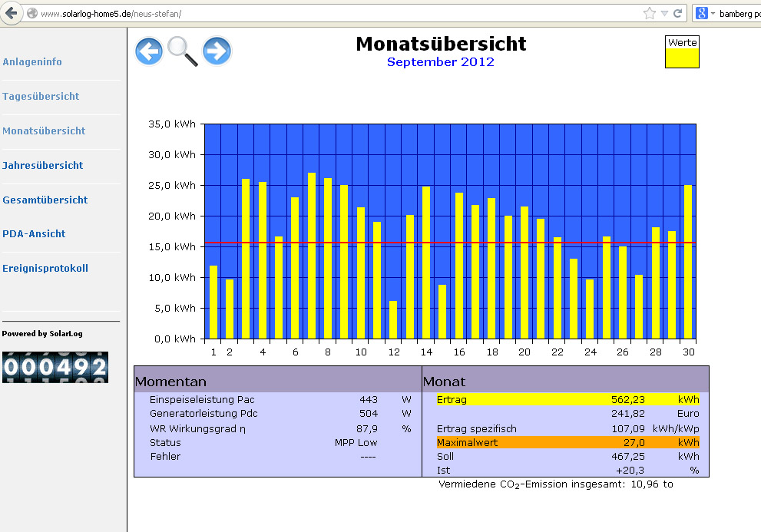Bookmark the page with the star icon
761x532 pixels.
[x=650, y=13]
